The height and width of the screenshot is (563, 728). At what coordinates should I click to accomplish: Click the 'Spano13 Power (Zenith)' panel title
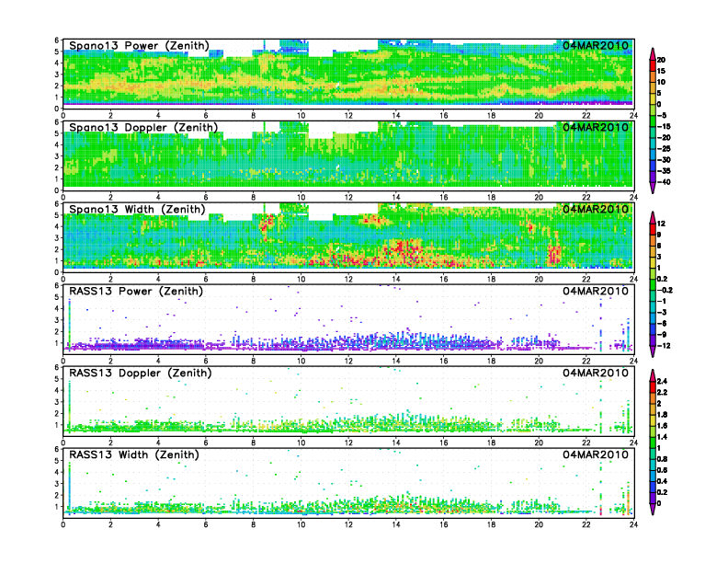[x=140, y=46]
